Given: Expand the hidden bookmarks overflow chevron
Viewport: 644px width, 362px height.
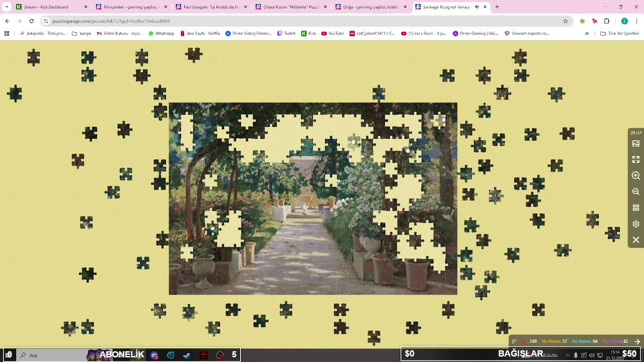Looking at the screenshot, I should pos(587,33).
